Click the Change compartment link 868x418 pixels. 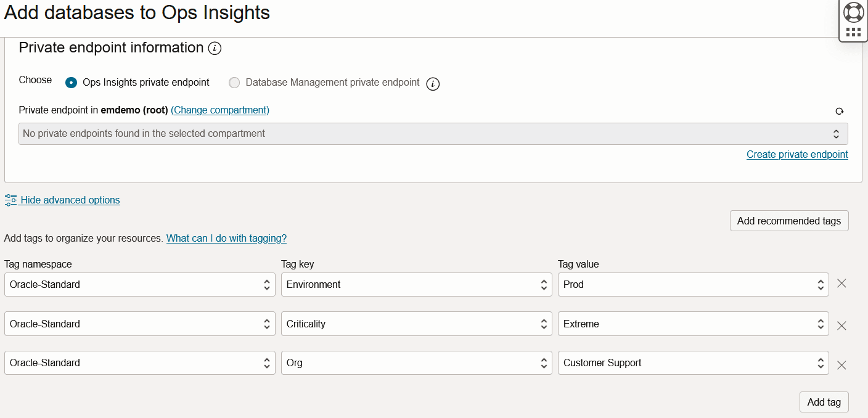click(220, 110)
